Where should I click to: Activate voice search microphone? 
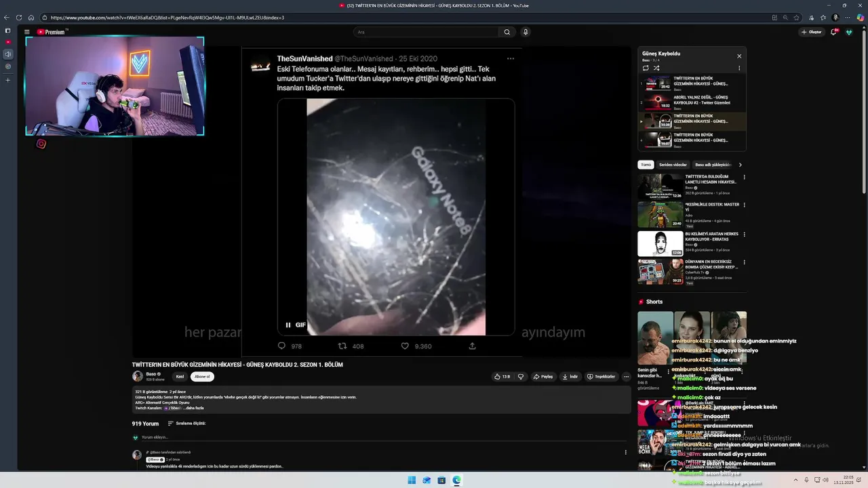526,32
